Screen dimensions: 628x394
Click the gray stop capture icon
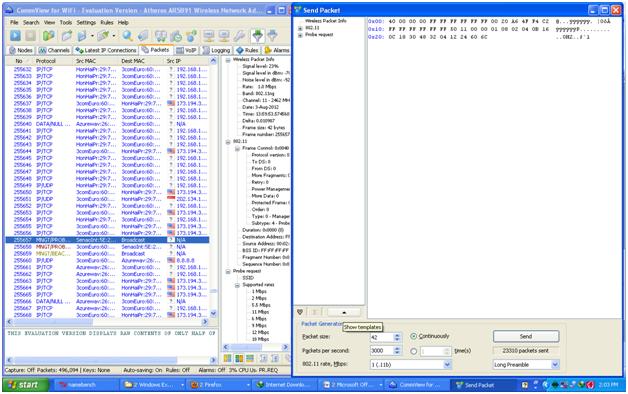(x=31, y=36)
